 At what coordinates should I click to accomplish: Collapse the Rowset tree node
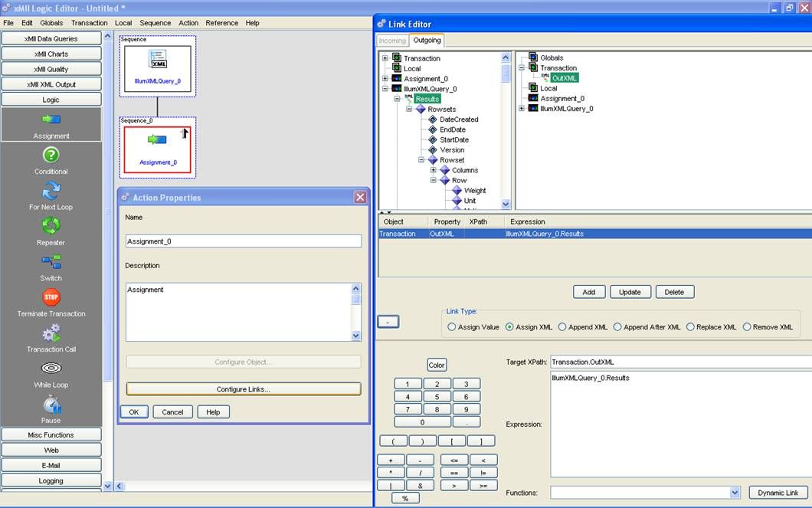(421, 160)
